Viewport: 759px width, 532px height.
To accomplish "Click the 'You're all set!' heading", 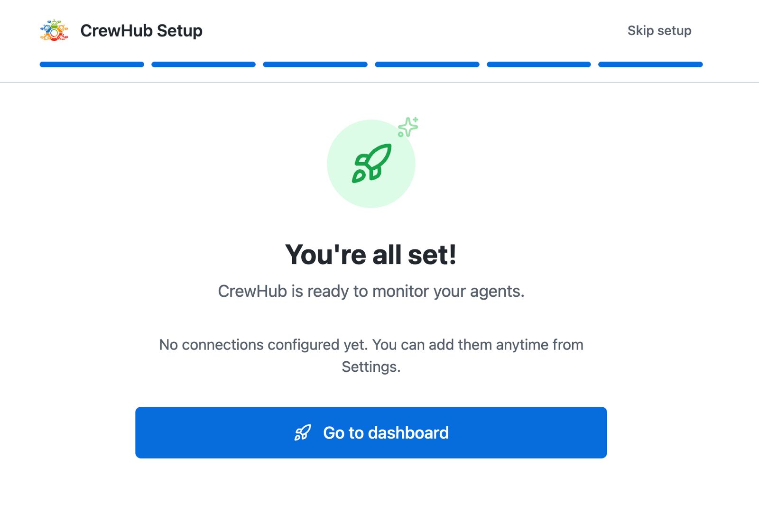I will (x=371, y=254).
